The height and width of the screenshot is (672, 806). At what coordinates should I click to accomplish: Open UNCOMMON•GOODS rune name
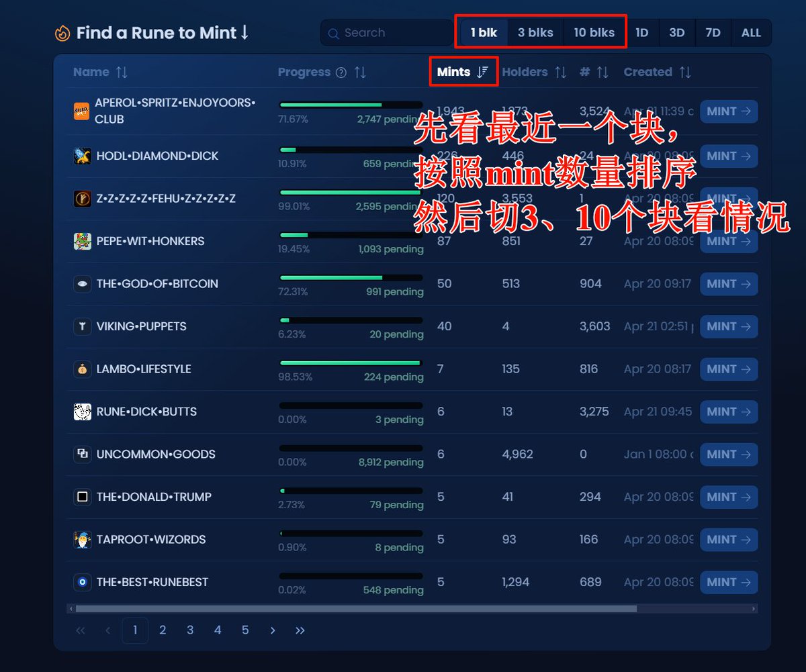[x=156, y=454]
